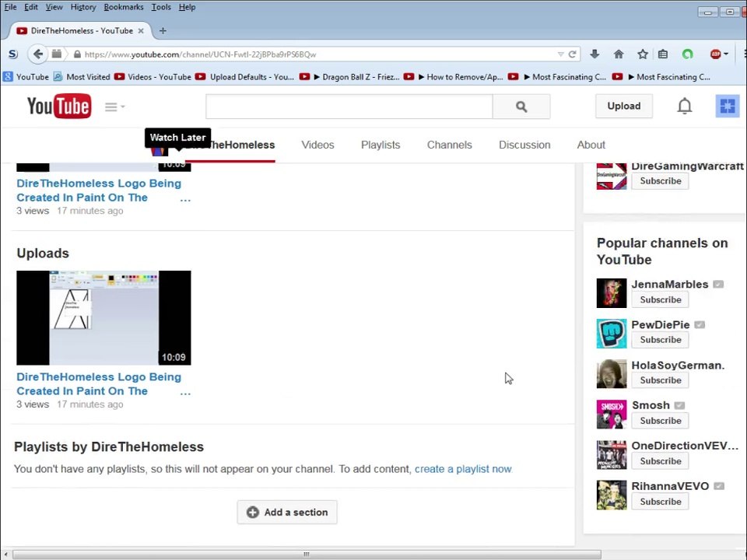Click the Upload button
This screenshot has height=560, width=747.
click(x=623, y=106)
